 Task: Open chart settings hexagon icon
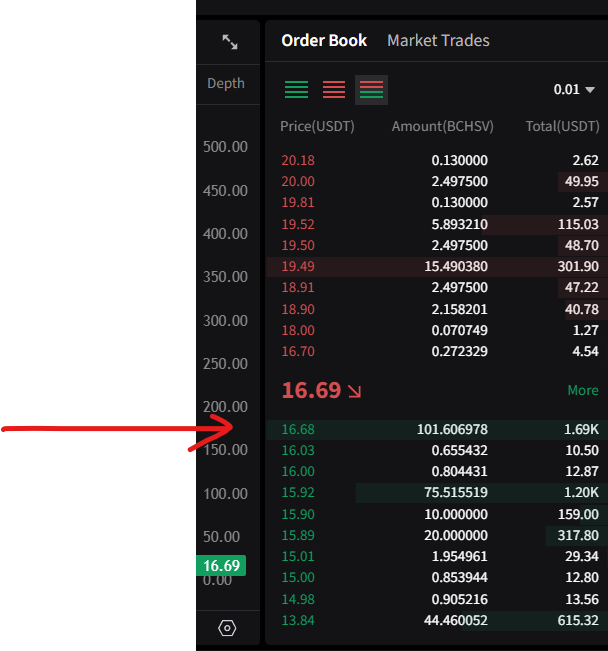pyautogui.click(x=227, y=628)
